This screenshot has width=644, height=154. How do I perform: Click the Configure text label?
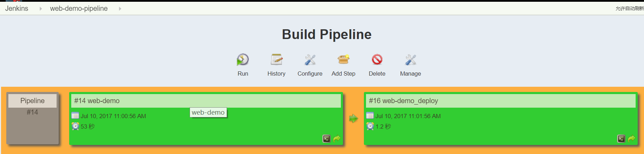click(x=310, y=74)
